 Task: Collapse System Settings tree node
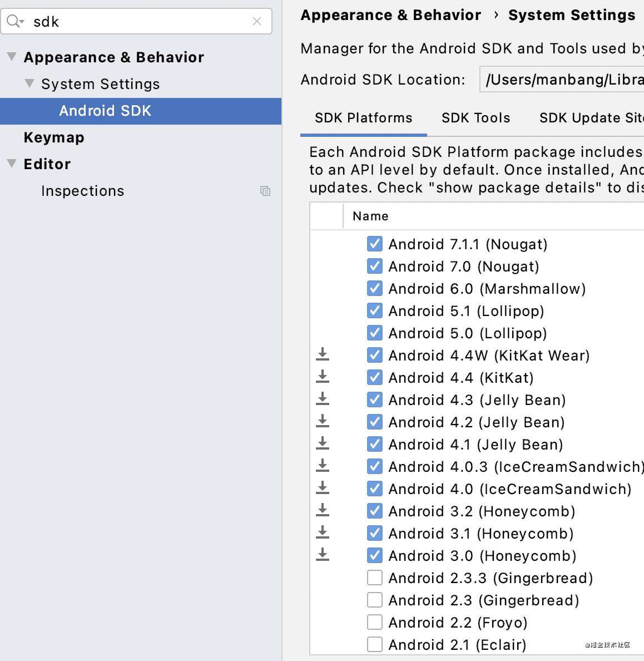tap(29, 83)
